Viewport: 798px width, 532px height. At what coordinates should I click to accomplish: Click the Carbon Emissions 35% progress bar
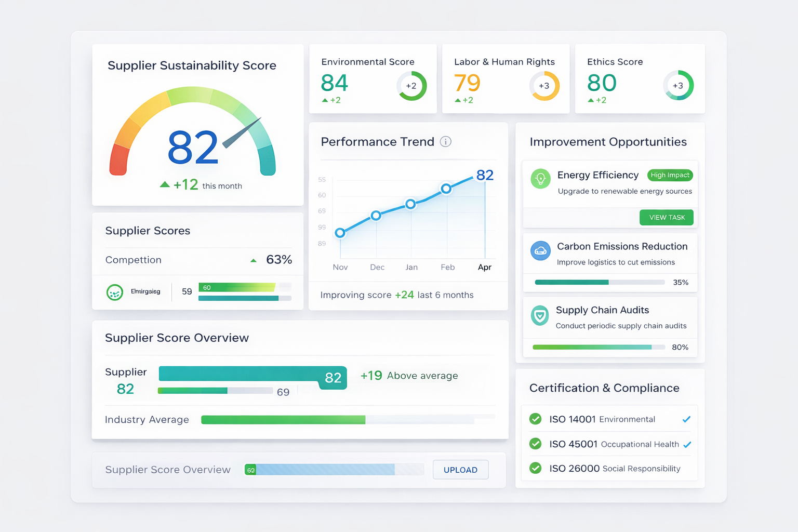click(x=600, y=282)
